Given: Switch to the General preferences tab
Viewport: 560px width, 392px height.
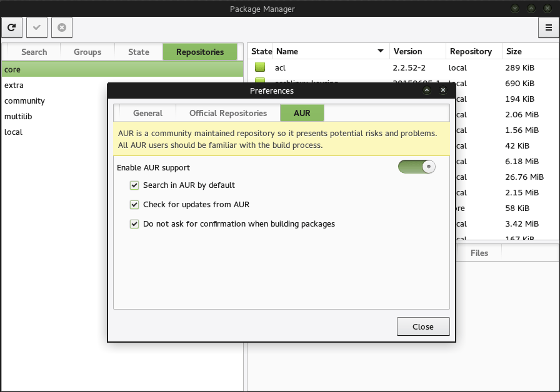Looking at the screenshot, I should pos(148,113).
